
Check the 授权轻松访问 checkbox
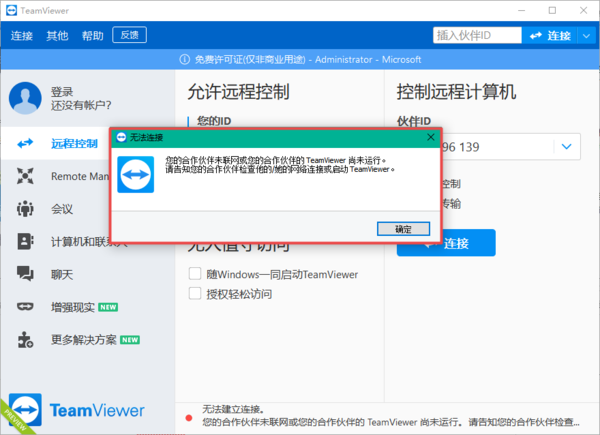click(196, 294)
